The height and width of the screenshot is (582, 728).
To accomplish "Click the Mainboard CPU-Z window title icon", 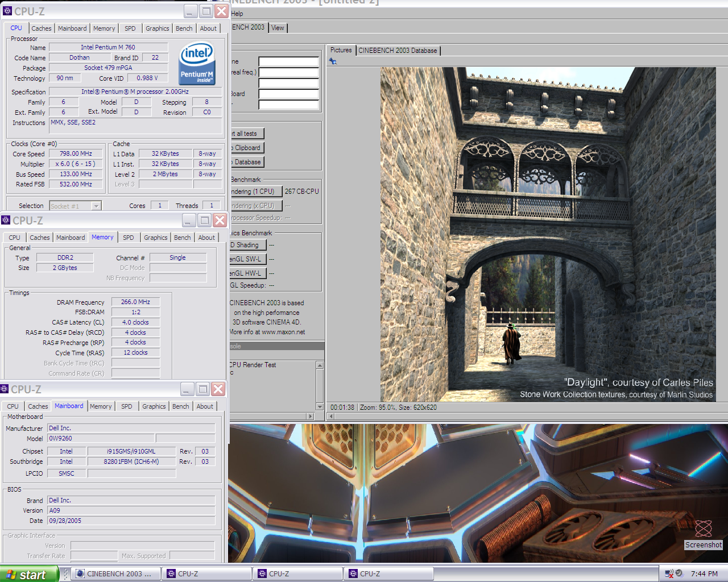I will click(x=5, y=389).
